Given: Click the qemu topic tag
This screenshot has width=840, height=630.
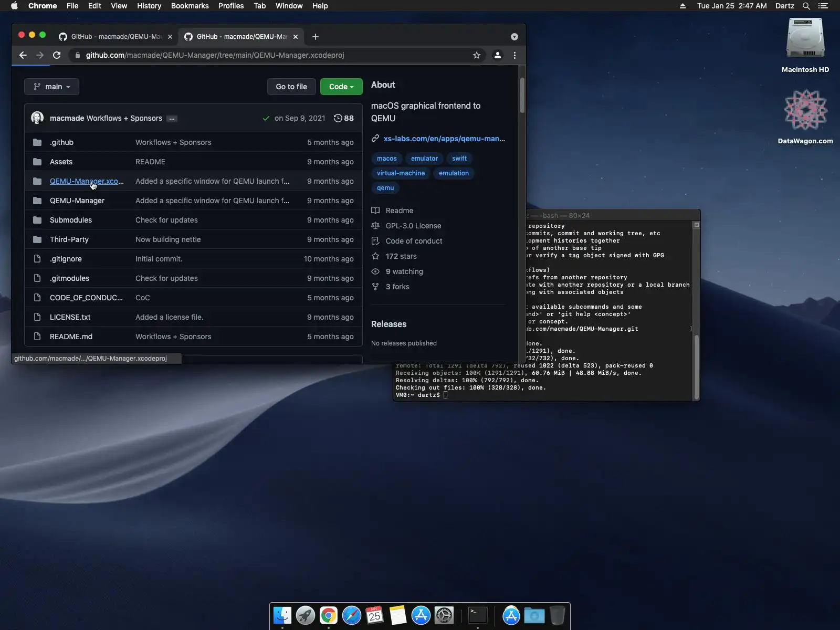Looking at the screenshot, I should pyautogui.click(x=385, y=188).
